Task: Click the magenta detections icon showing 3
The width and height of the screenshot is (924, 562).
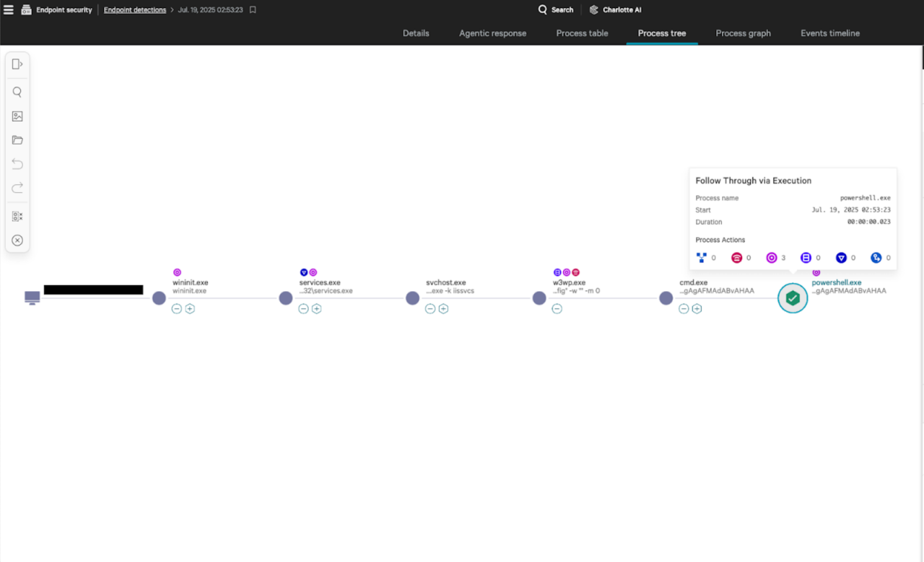Action: (772, 257)
